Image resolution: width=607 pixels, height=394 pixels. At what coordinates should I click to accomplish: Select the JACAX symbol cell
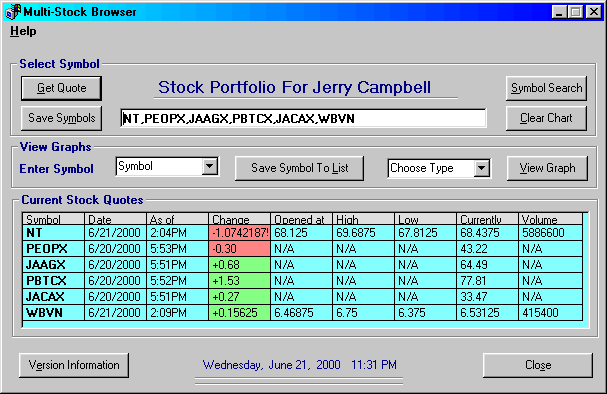(x=53, y=296)
